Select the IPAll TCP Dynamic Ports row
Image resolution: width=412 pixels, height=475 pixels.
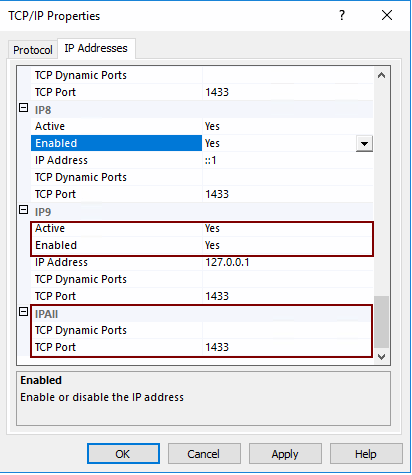pos(202,330)
